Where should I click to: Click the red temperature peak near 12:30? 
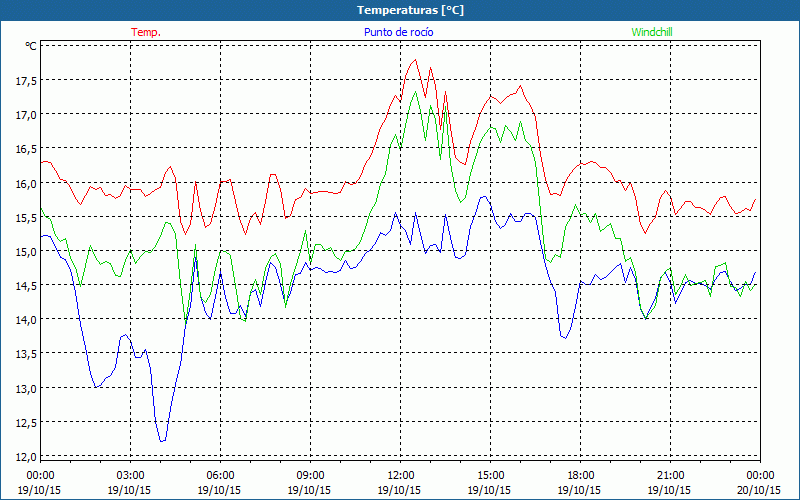click(x=415, y=60)
